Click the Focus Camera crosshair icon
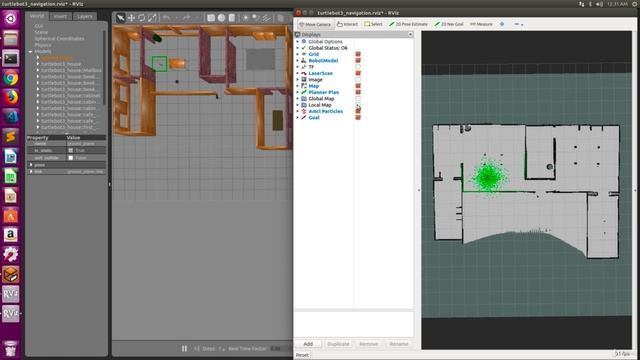Viewport: 640px width, 360px height. [x=502, y=24]
